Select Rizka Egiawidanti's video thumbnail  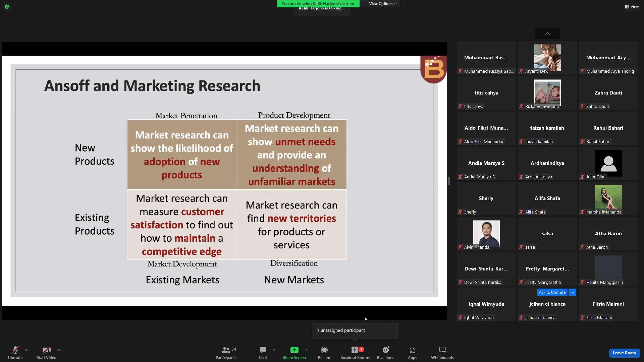[x=547, y=93]
